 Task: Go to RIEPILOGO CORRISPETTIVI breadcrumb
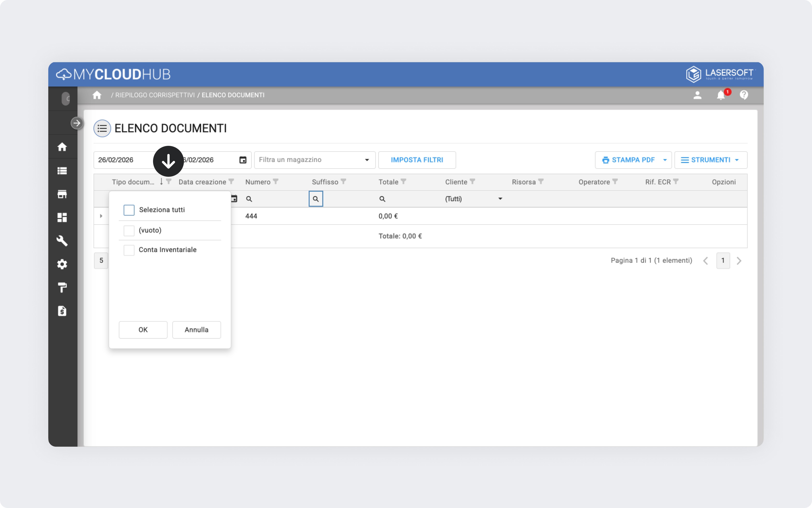click(x=155, y=95)
